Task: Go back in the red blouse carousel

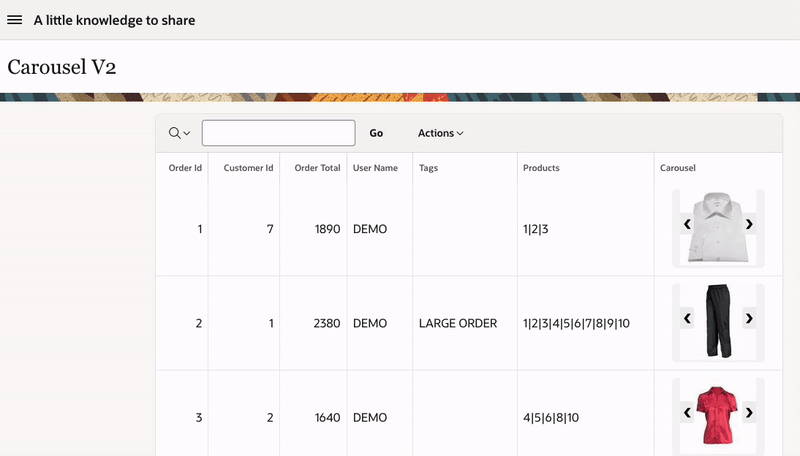Action: tap(687, 412)
